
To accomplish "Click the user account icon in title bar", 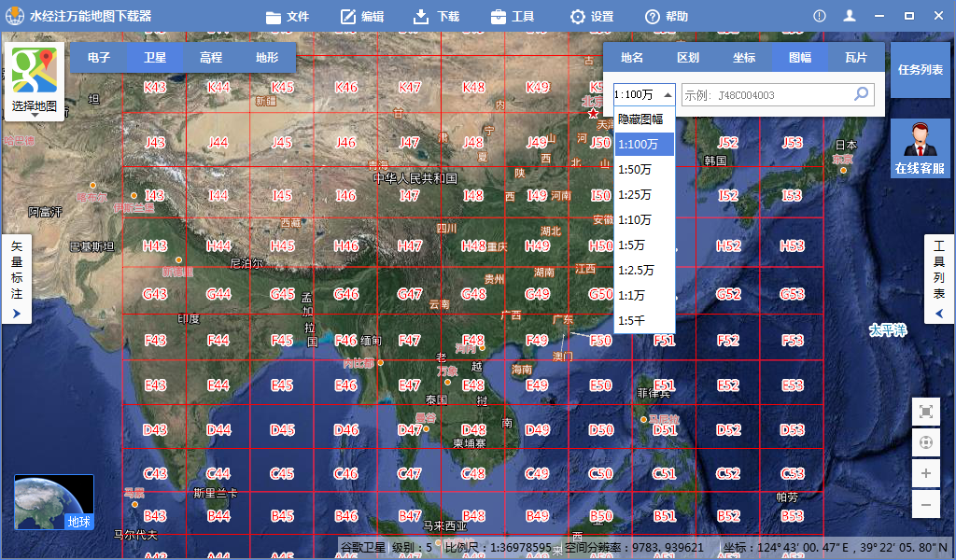I will [x=850, y=17].
